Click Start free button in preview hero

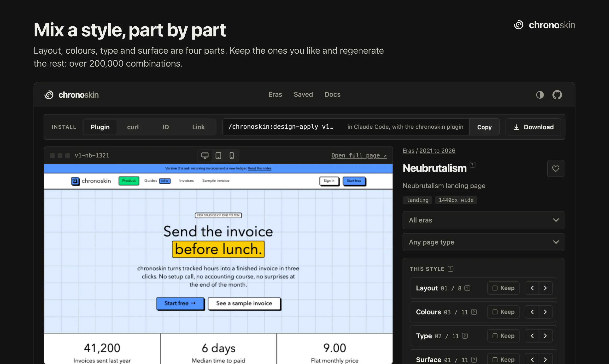click(180, 303)
